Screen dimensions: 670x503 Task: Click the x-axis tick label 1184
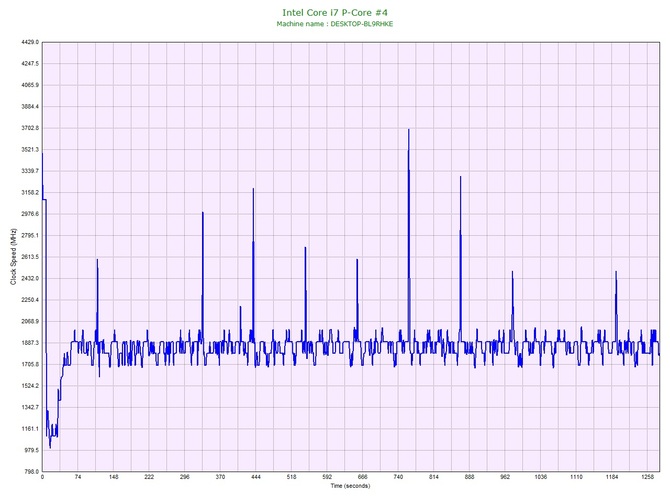coord(611,477)
